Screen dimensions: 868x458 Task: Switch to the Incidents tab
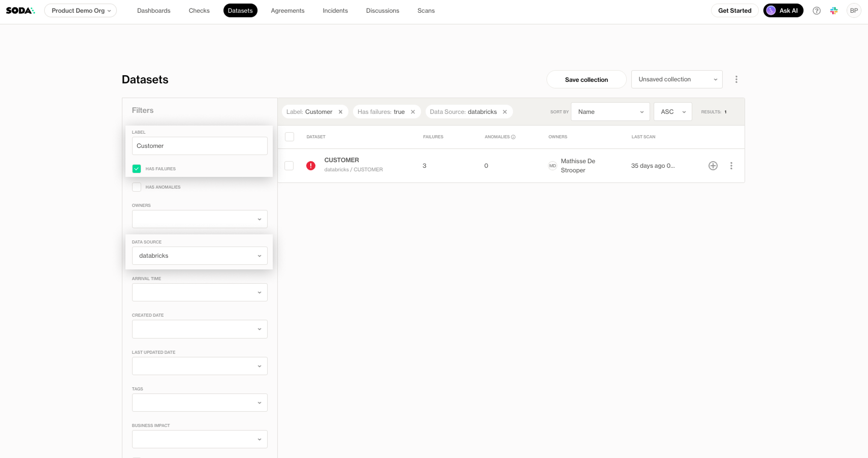click(335, 11)
